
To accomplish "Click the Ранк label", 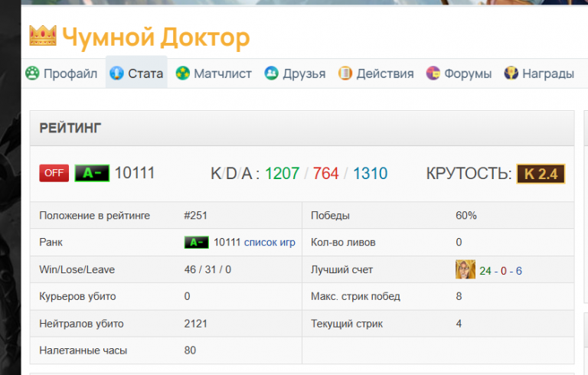I will 51,243.
